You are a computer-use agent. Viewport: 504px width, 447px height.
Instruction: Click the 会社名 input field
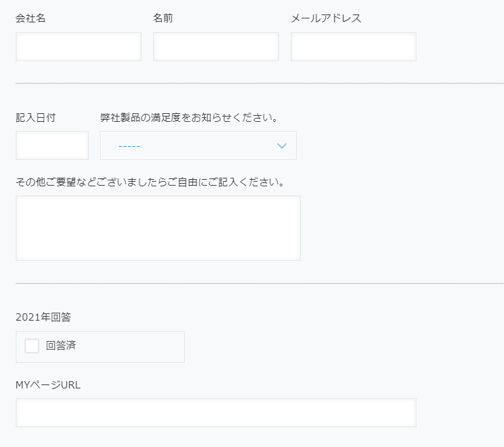[78, 47]
